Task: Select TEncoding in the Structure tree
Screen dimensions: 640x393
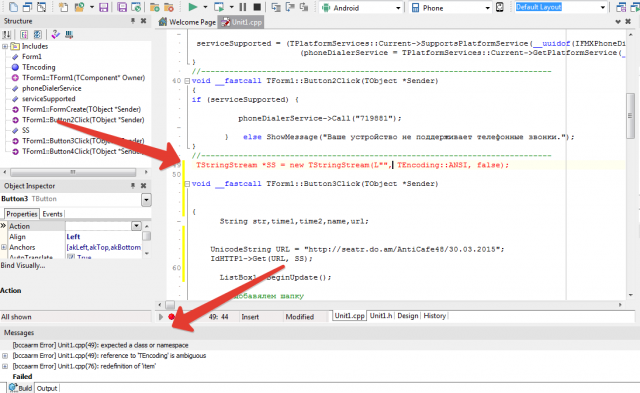Action: [39, 67]
